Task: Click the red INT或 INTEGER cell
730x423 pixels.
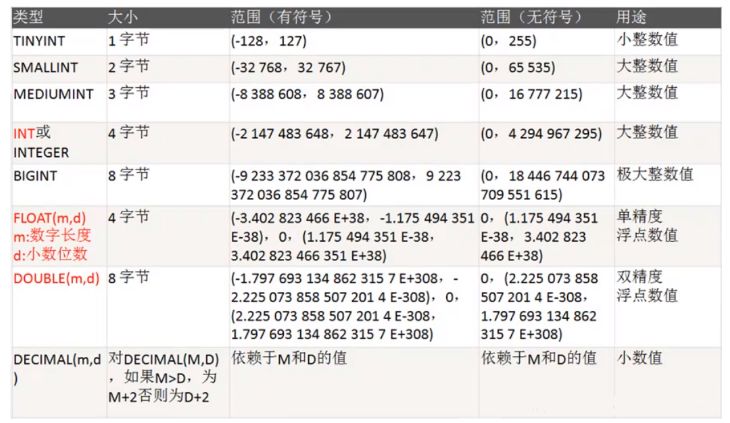Action: click(x=42, y=142)
